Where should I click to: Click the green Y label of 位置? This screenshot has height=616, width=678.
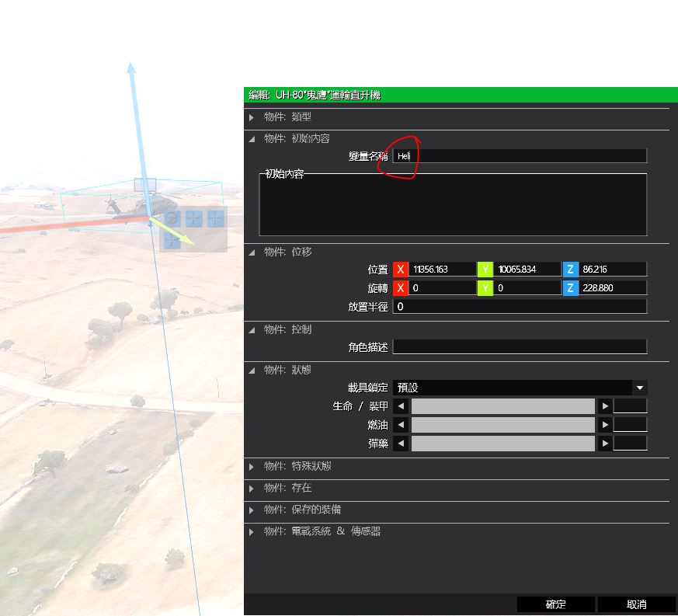485,269
